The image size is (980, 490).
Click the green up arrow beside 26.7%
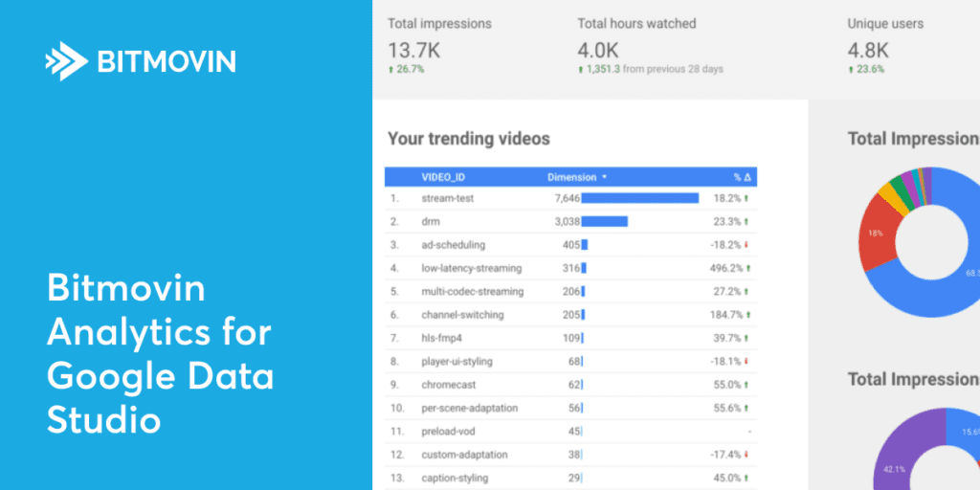(390, 69)
